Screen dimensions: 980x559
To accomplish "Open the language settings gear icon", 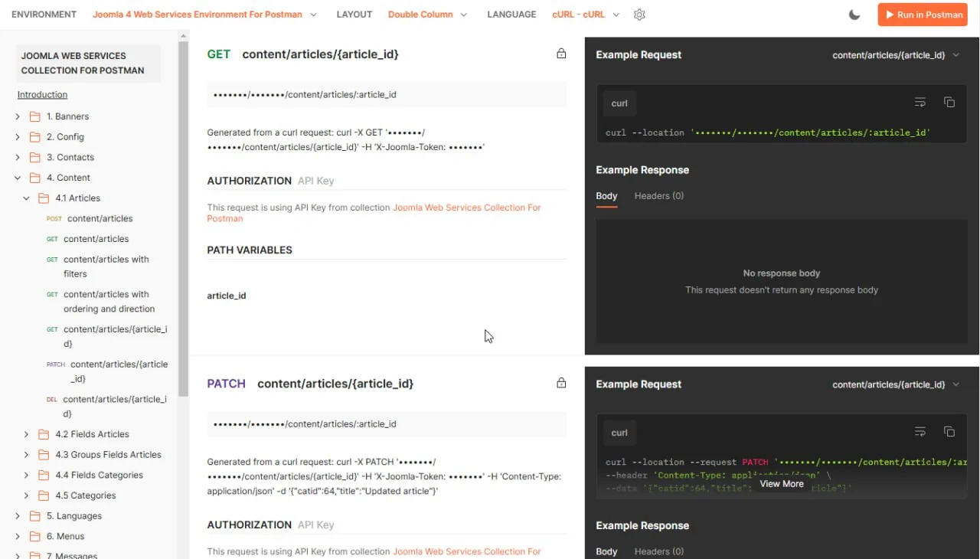I will [639, 15].
